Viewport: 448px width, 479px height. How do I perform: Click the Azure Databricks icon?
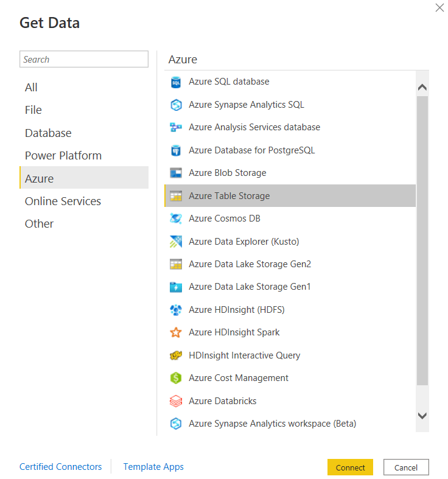[176, 401]
